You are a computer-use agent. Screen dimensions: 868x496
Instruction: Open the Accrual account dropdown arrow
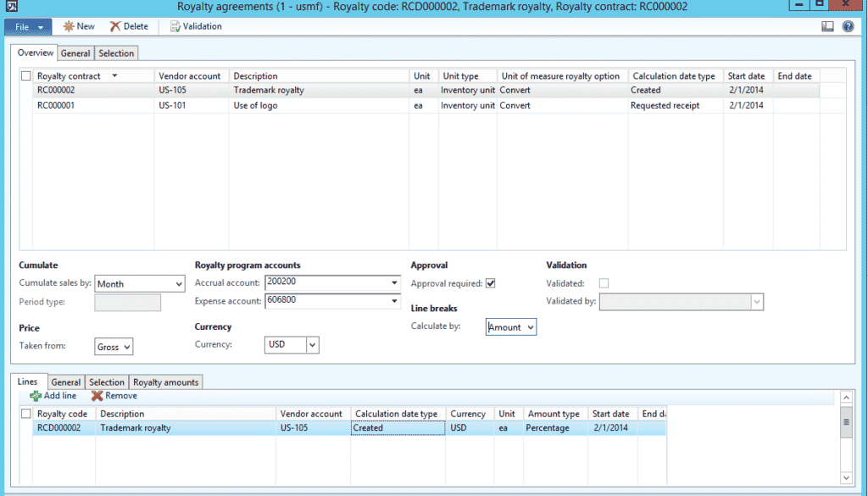click(394, 283)
